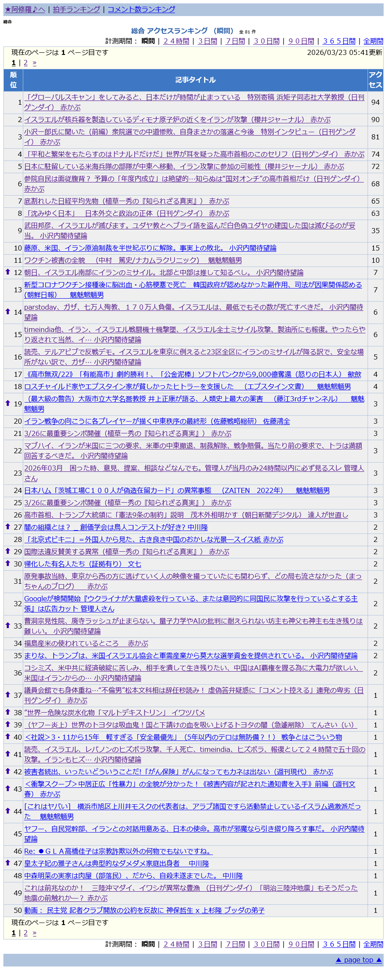Click the up arrow icon beside rank 47

click(x=8, y=863)
